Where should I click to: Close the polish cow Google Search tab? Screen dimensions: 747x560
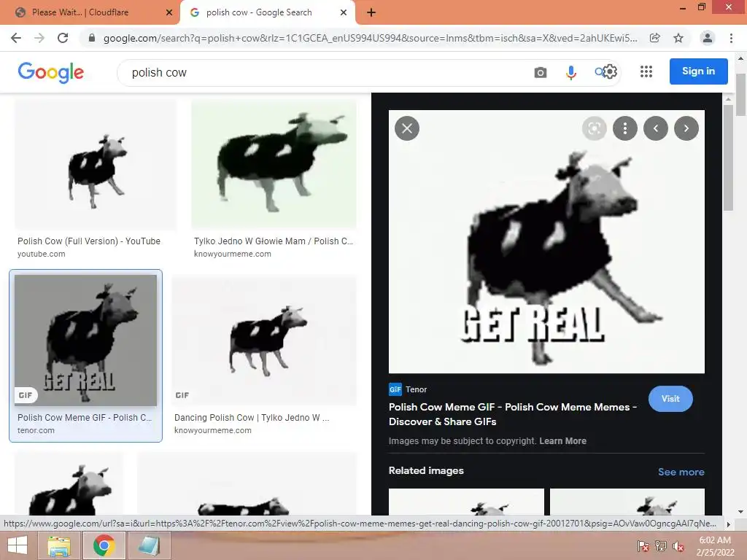[344, 13]
